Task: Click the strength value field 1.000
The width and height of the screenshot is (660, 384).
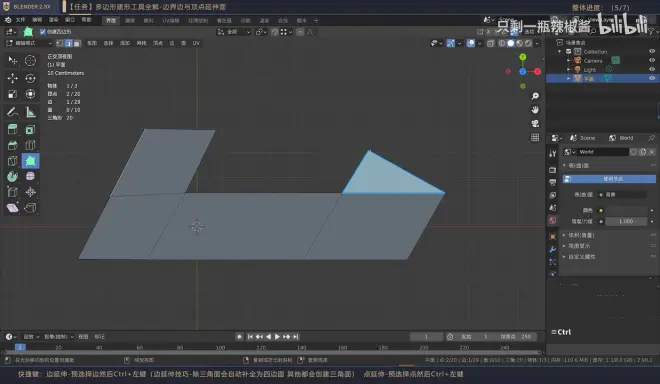Action: [625, 221]
